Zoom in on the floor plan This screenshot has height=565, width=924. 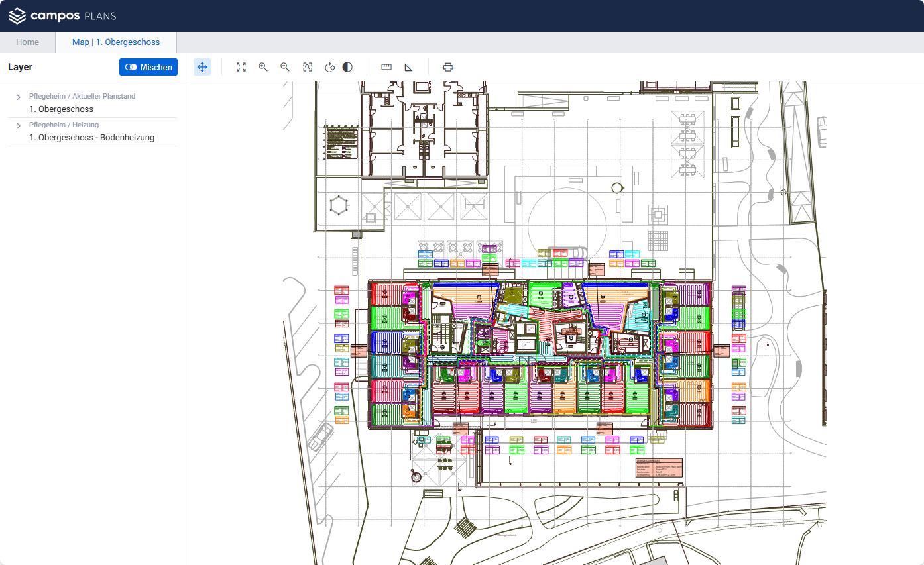pos(263,67)
